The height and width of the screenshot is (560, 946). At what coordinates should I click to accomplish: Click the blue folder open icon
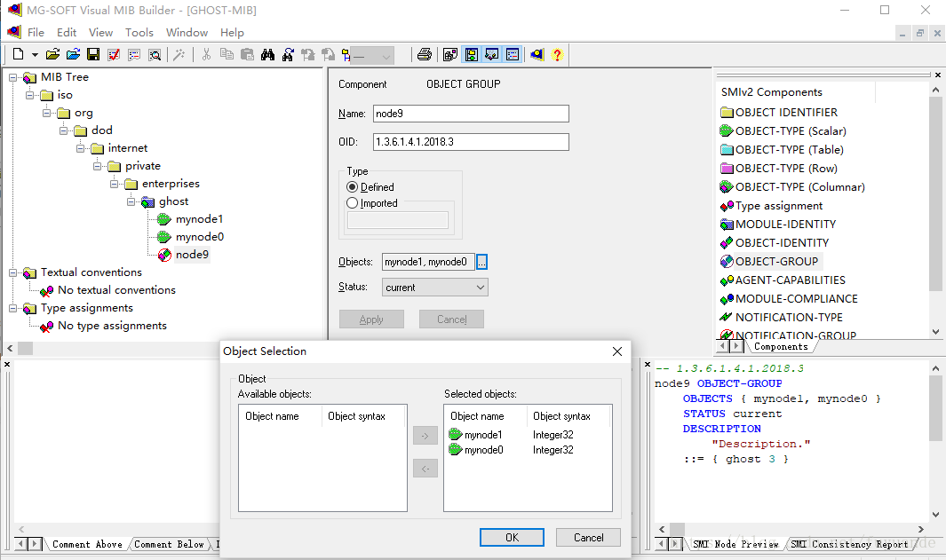click(73, 55)
